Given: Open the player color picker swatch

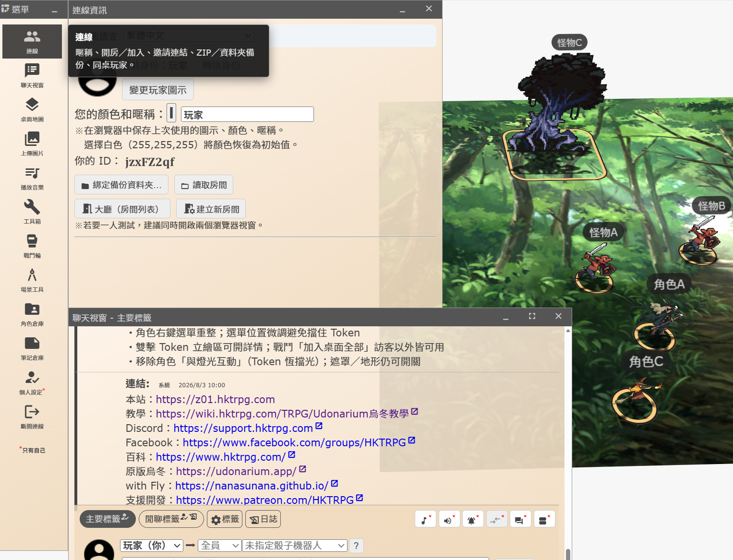Looking at the screenshot, I should tap(171, 113).
